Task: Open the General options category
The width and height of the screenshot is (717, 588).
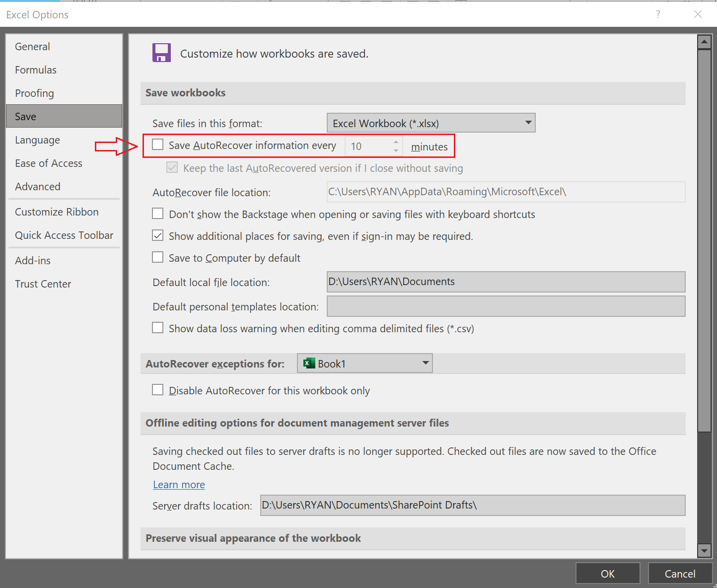Action: (x=64, y=46)
